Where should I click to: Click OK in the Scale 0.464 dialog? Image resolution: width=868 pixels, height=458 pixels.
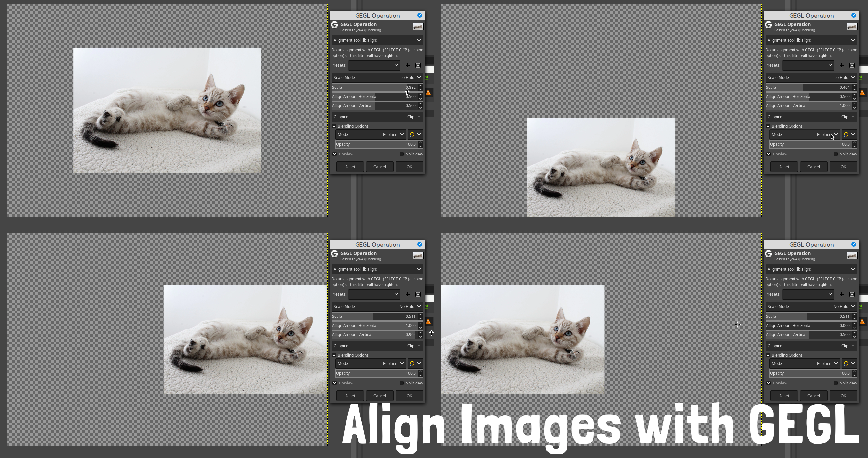click(843, 167)
